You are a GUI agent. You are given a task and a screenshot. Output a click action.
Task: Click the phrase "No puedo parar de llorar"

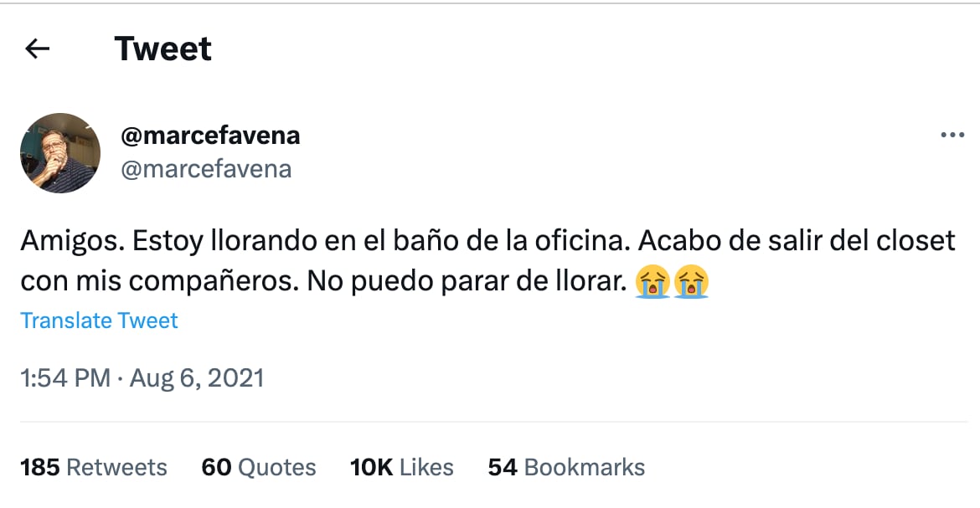coord(466,283)
